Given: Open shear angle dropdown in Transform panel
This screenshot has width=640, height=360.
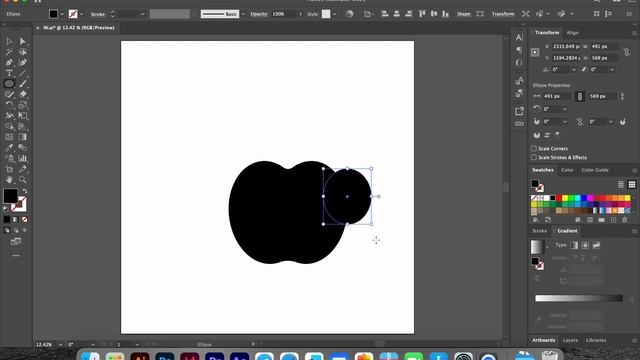Looking at the screenshot, I should [612, 70].
